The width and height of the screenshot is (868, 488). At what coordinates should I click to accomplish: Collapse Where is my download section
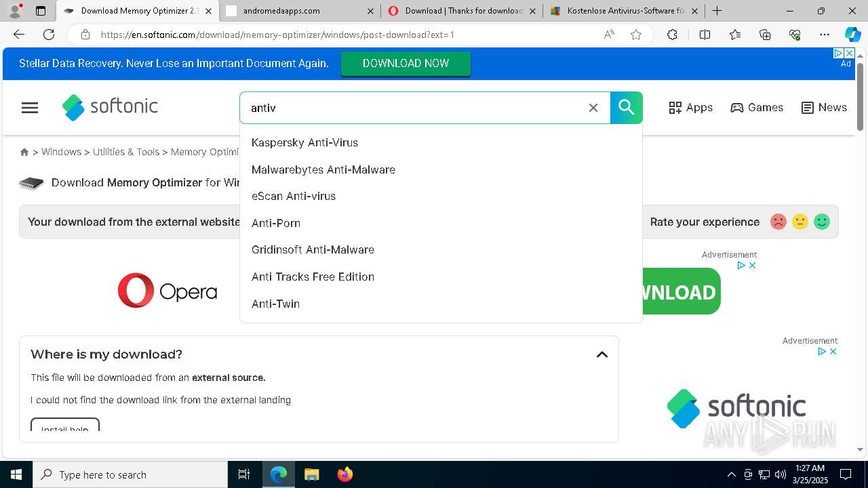(x=601, y=354)
